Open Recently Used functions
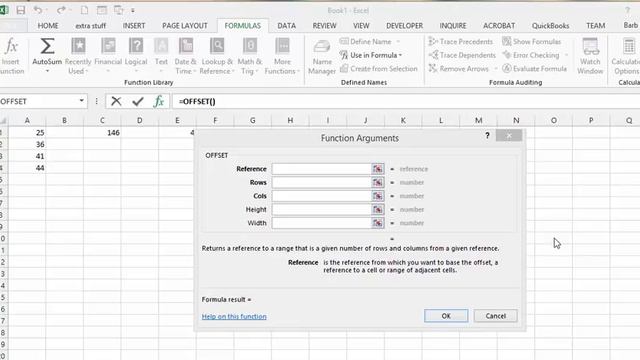This screenshot has height=360, width=640. [78, 56]
